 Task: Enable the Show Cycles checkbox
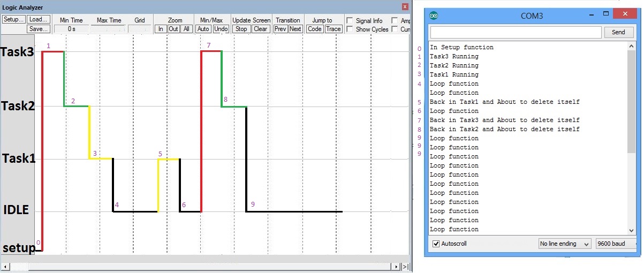click(x=350, y=29)
